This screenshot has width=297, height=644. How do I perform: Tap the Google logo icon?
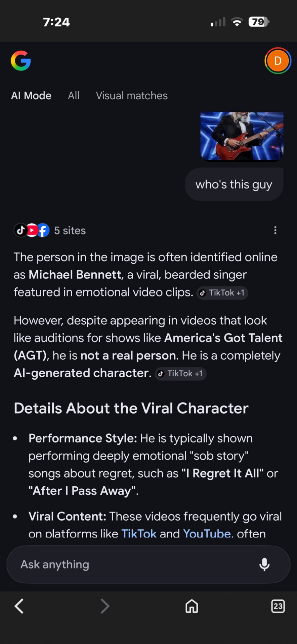coord(21,61)
